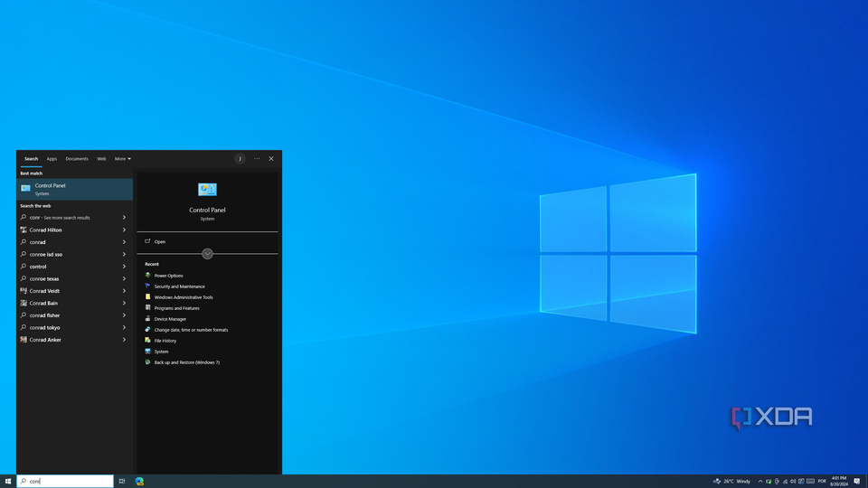Image resolution: width=868 pixels, height=488 pixels.
Task: Select the Conrad Hilton web result
Action: [74, 230]
